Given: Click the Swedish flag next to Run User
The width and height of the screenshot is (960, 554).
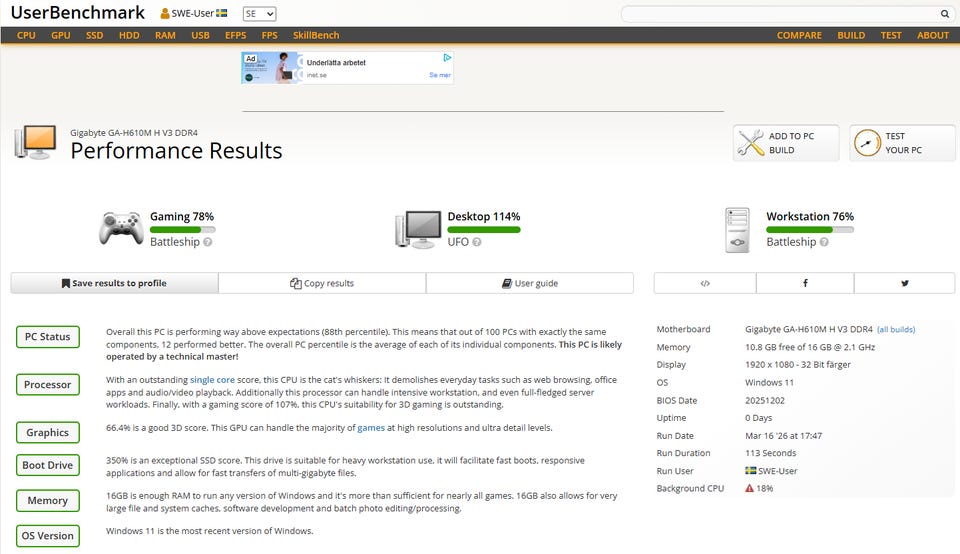Looking at the screenshot, I should pyautogui.click(x=751, y=471).
